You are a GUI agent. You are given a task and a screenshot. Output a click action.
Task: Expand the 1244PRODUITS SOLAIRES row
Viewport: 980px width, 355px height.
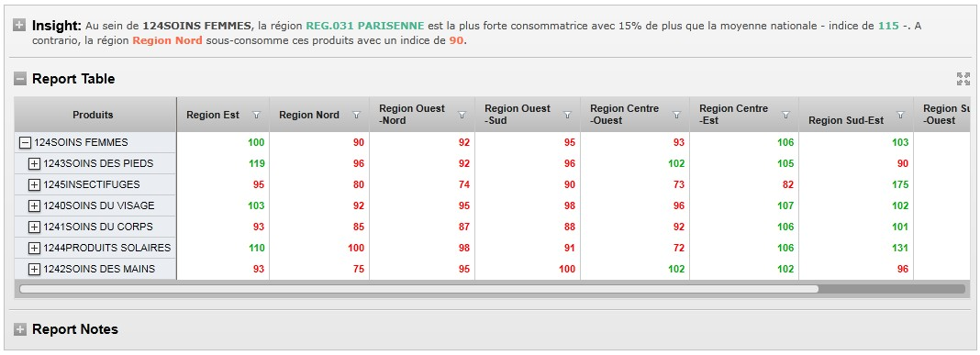point(35,248)
